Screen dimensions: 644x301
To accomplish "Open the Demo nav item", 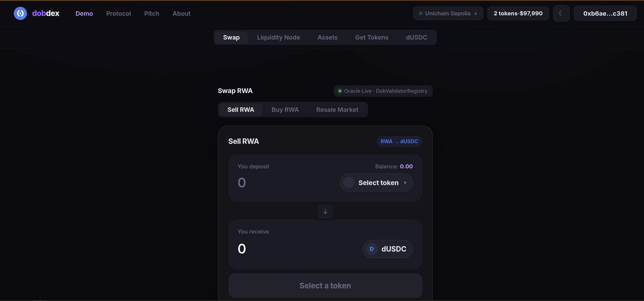I will tap(84, 14).
